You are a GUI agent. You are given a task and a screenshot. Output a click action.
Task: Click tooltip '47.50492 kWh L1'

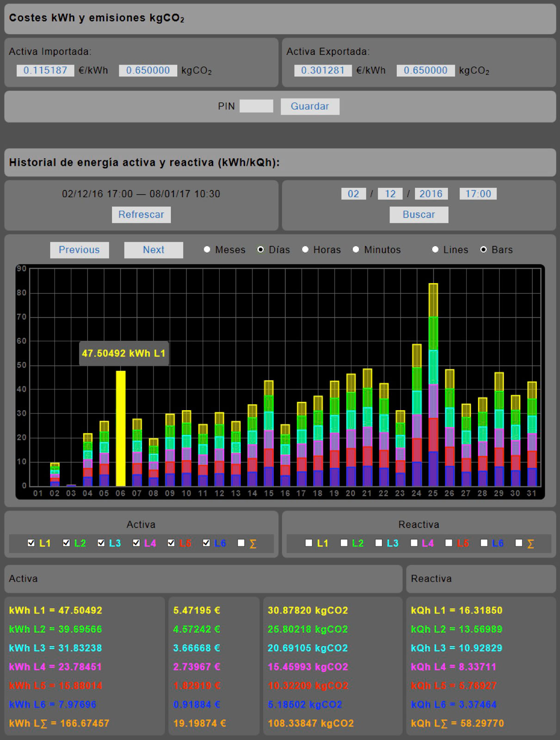coord(123,353)
